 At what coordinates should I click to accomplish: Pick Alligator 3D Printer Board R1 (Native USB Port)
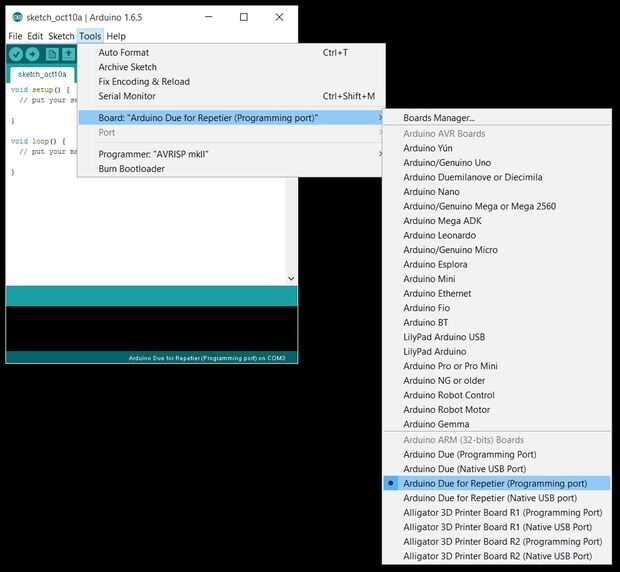pyautogui.click(x=497, y=527)
